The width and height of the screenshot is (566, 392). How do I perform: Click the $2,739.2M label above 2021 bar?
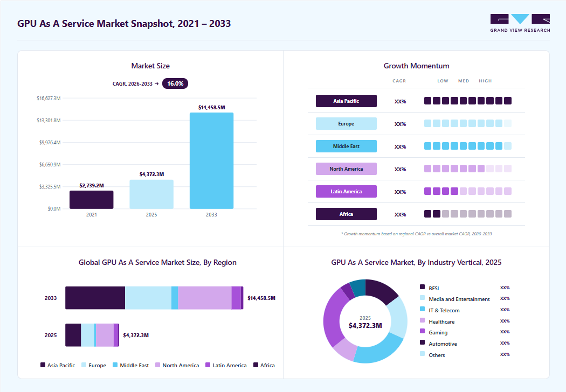coord(91,185)
